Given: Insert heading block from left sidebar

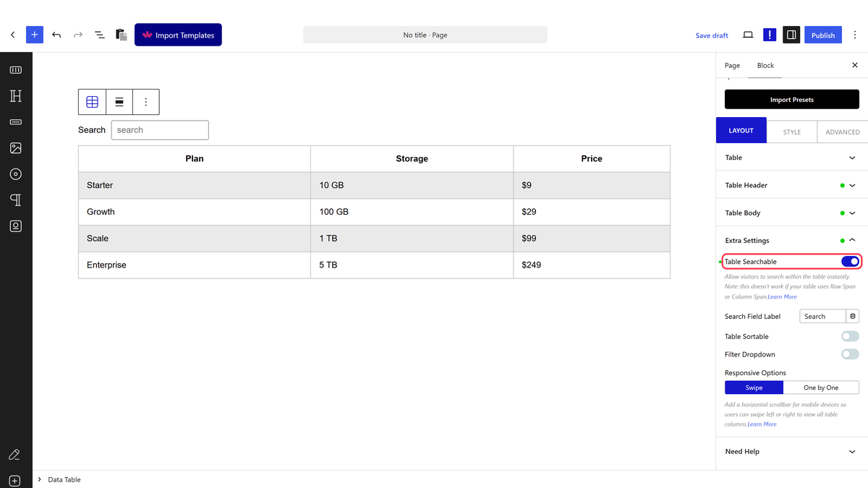Looking at the screenshot, I should click(x=16, y=96).
